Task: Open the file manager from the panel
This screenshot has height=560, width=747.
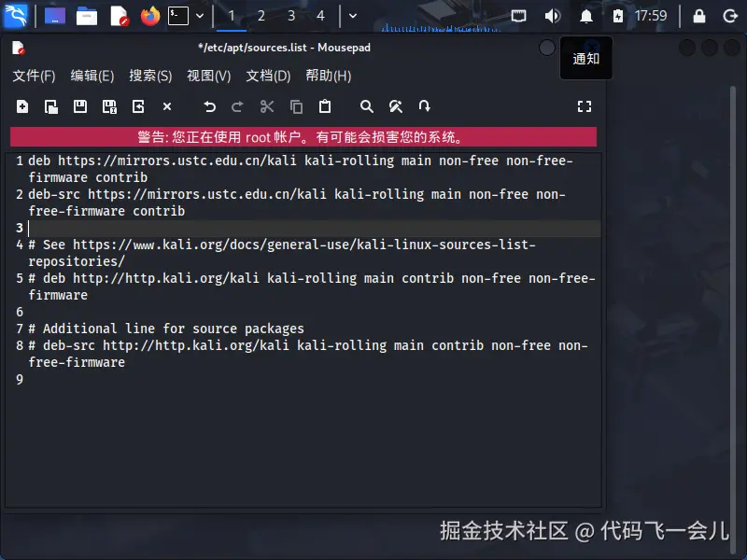Action: (x=86, y=16)
